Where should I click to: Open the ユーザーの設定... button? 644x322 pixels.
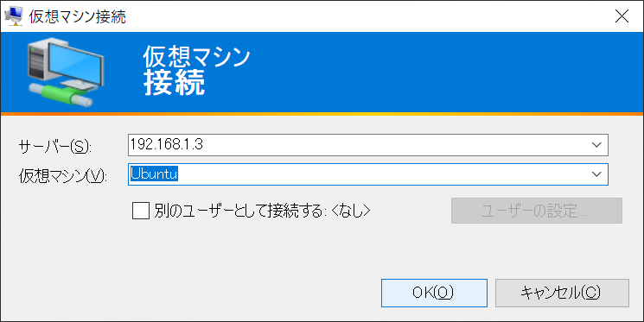click(x=537, y=211)
